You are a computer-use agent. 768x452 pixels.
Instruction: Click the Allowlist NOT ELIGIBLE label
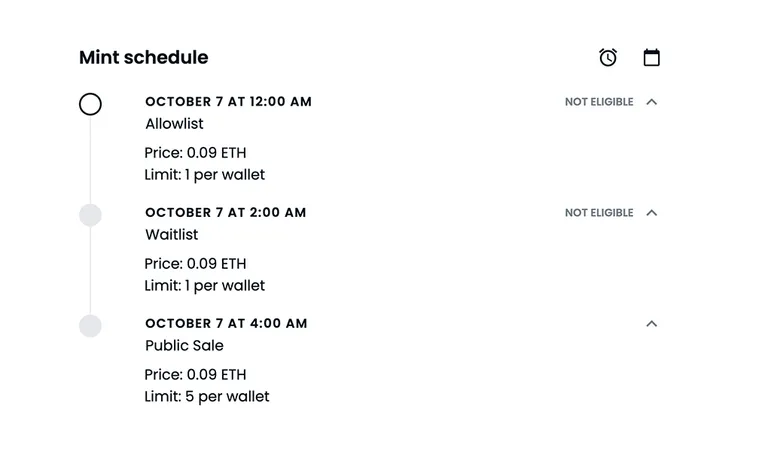(599, 102)
